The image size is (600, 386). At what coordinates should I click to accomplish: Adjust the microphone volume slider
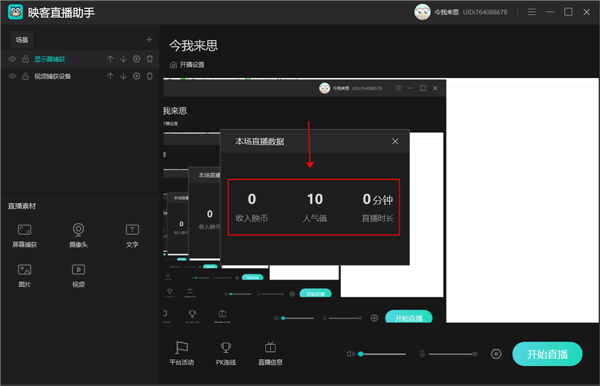pyautogui.click(x=453, y=354)
